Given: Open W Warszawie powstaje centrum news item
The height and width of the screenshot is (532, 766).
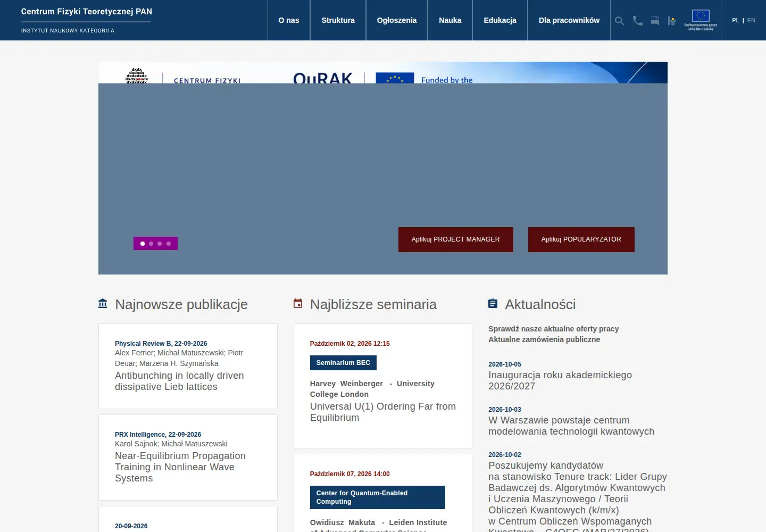Looking at the screenshot, I should 571,426.
